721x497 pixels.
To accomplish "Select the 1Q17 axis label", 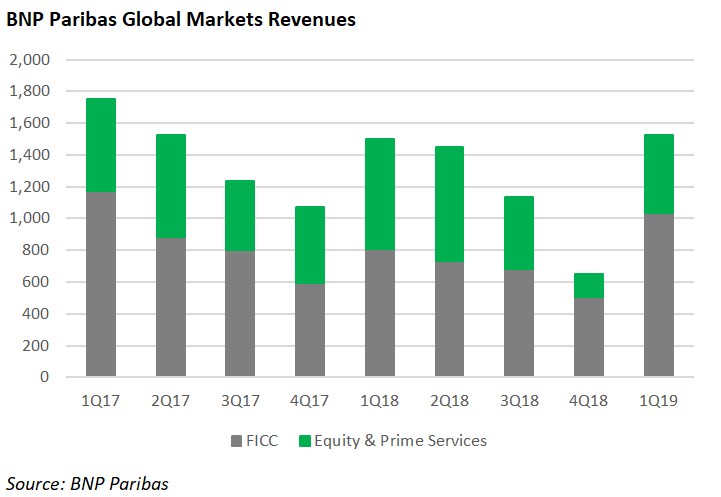I will pyautogui.click(x=100, y=400).
